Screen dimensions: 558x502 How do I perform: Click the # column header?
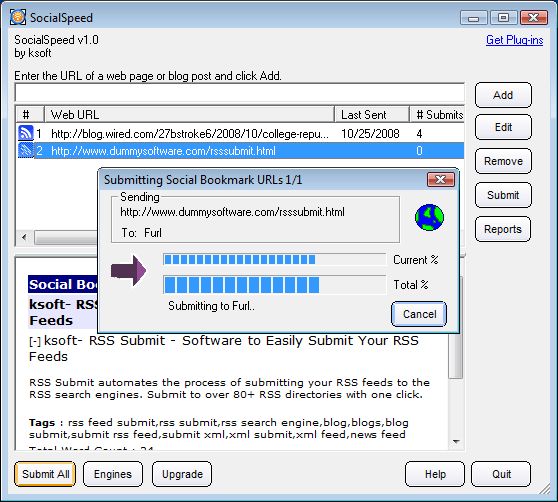click(30, 115)
